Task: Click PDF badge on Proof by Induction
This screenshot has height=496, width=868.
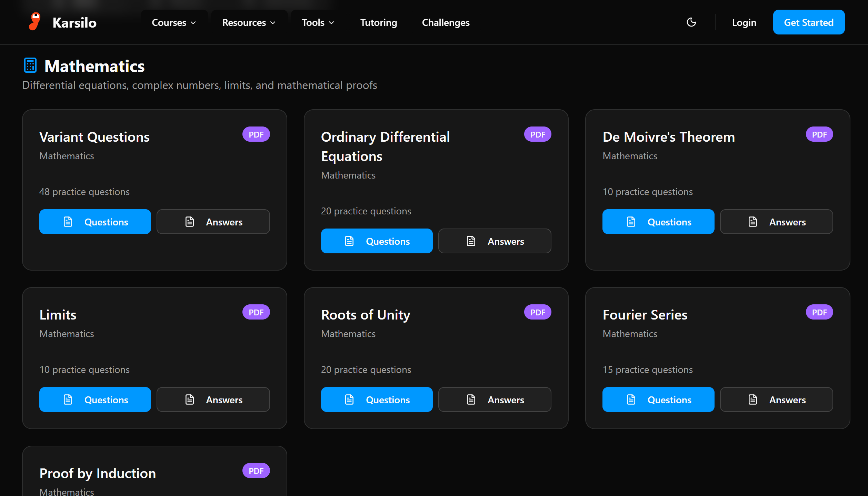Action: coord(256,471)
